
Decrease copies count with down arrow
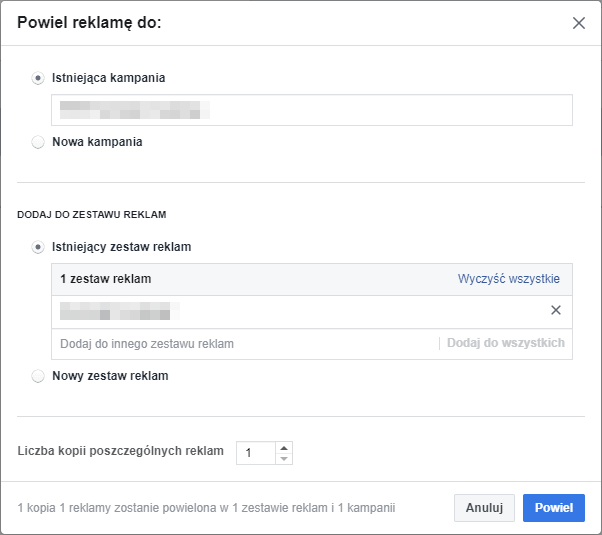pyautogui.click(x=284, y=459)
